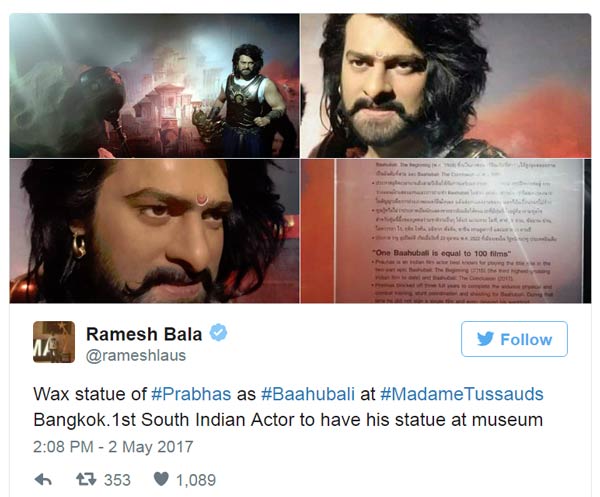This screenshot has height=497, width=600.
Task: Click the retweet icon
Action: pos(86,479)
